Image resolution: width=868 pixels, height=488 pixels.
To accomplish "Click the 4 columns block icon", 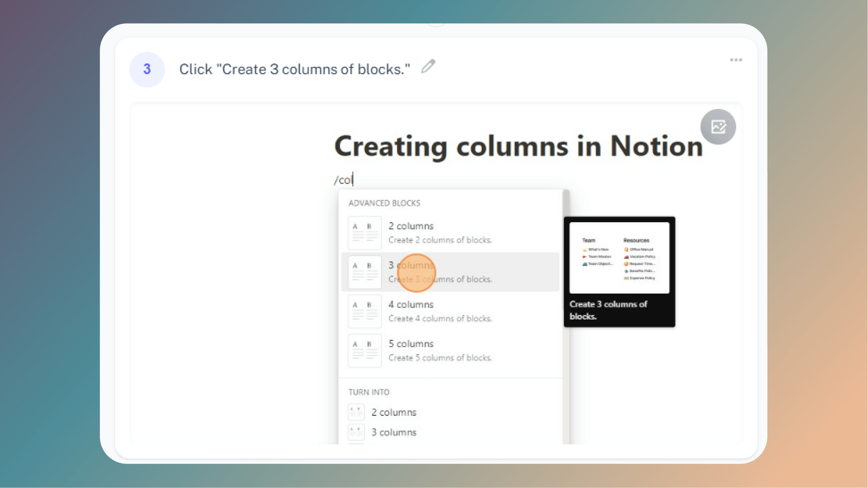I will [365, 311].
